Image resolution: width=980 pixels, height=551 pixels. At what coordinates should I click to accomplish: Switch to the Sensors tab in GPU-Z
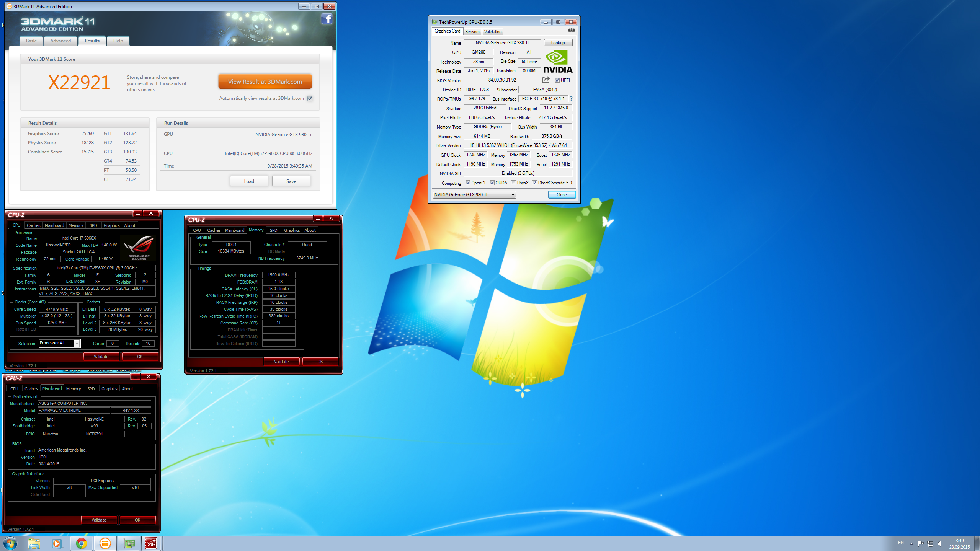(472, 32)
